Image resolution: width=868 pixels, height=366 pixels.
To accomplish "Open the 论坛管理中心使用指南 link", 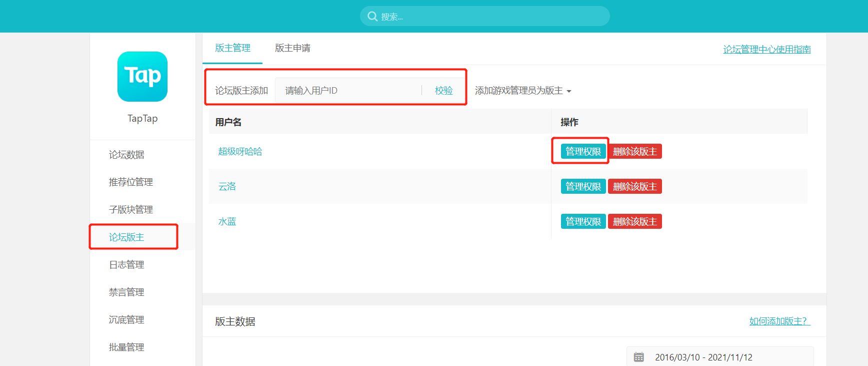I will click(x=766, y=50).
